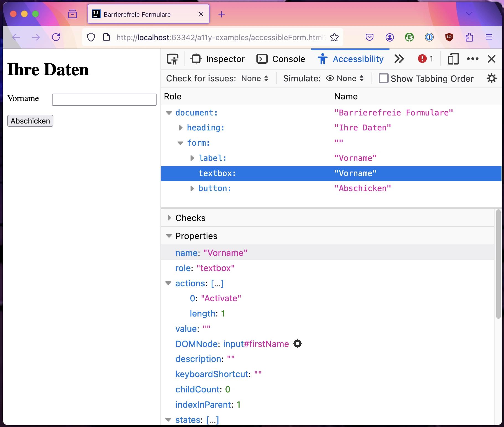This screenshot has height=427, width=504.
Task: Click the Save to Pocket icon
Action: [x=370, y=37]
